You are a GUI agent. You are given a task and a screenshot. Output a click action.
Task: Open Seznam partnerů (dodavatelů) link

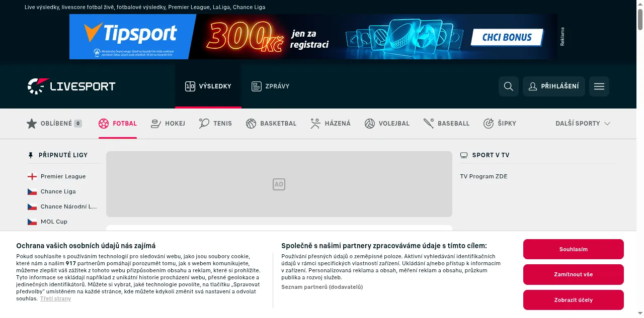(x=322, y=287)
